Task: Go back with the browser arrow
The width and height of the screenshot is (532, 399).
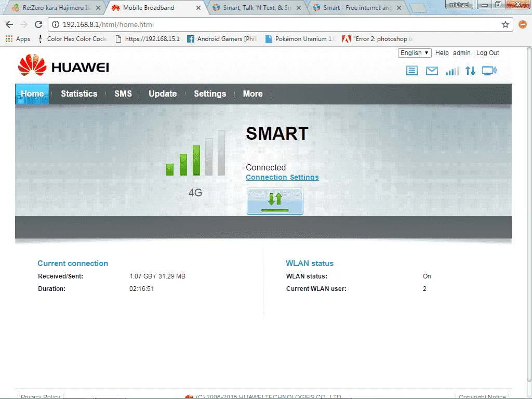Action: pyautogui.click(x=9, y=24)
